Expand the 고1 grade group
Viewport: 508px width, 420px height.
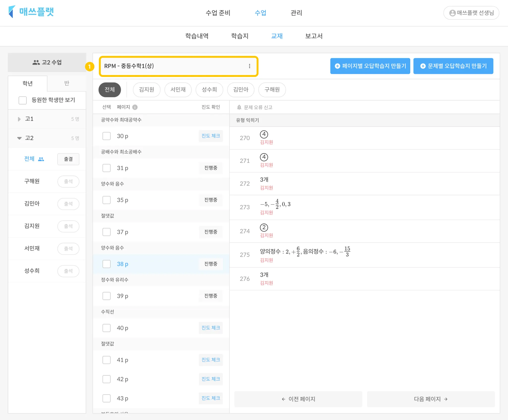click(19, 119)
